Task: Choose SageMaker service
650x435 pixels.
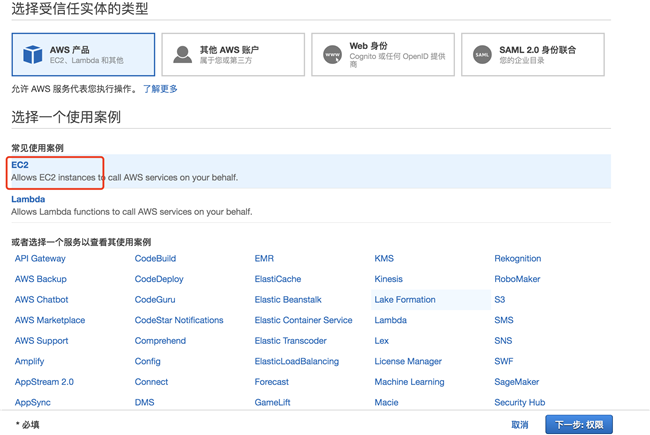Action: click(517, 382)
